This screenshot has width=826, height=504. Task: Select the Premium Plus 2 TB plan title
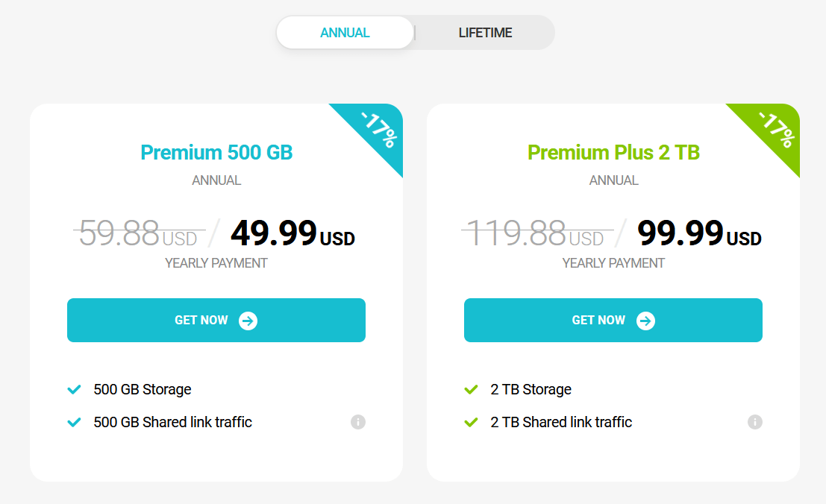click(613, 152)
